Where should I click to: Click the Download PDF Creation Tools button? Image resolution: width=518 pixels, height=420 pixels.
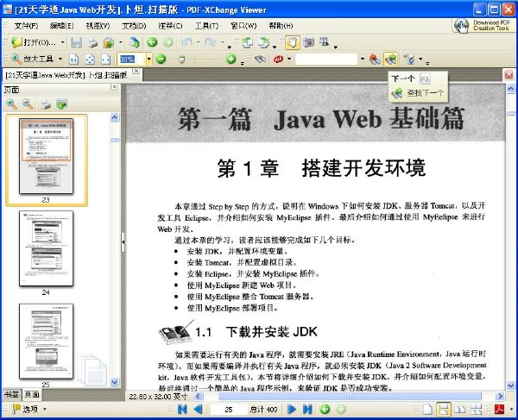[483, 25]
